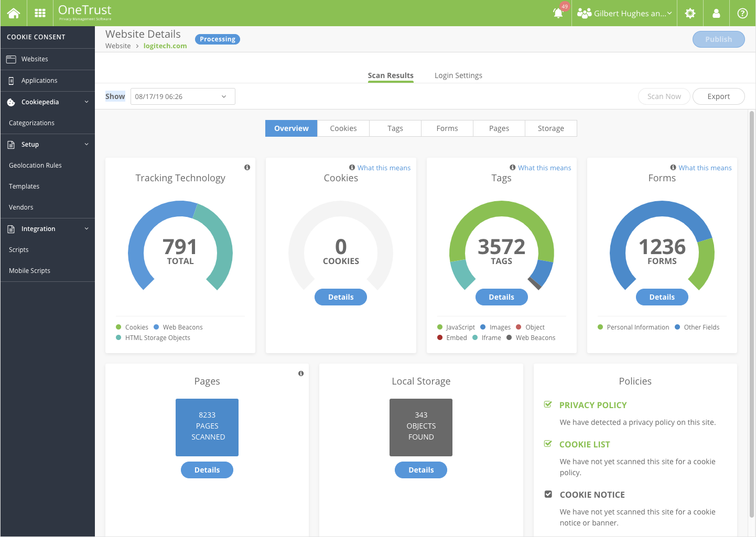Open the app launcher grid icon
756x537 pixels.
coord(40,13)
